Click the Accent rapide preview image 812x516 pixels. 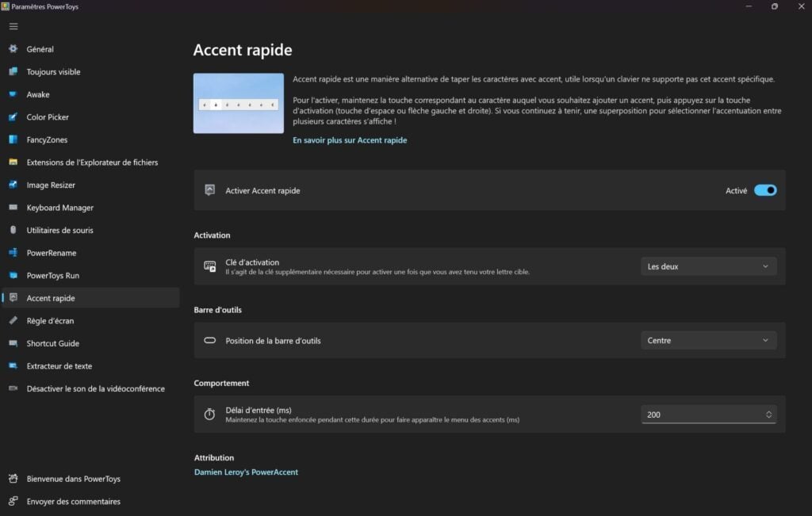click(238, 103)
